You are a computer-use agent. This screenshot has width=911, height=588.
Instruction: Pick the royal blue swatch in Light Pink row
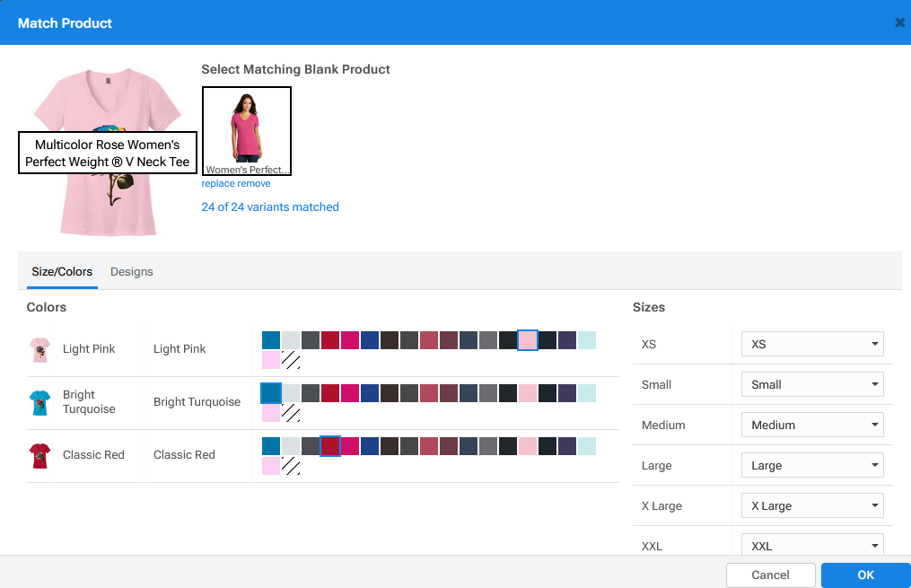[x=370, y=340]
